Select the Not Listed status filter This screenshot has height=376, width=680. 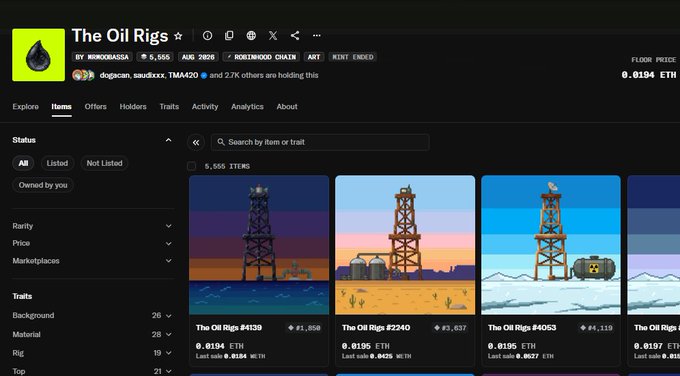pyautogui.click(x=105, y=163)
